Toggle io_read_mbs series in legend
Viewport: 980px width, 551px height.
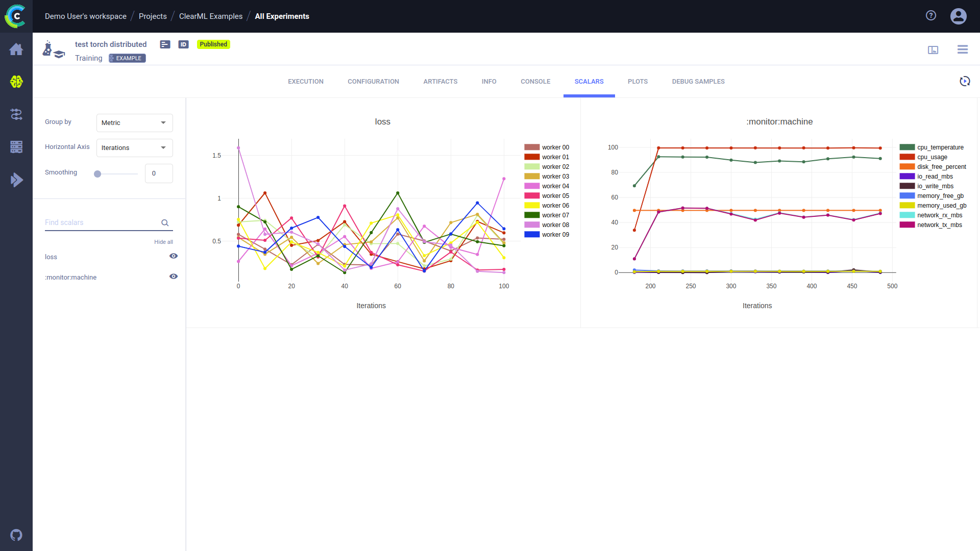[x=926, y=177]
